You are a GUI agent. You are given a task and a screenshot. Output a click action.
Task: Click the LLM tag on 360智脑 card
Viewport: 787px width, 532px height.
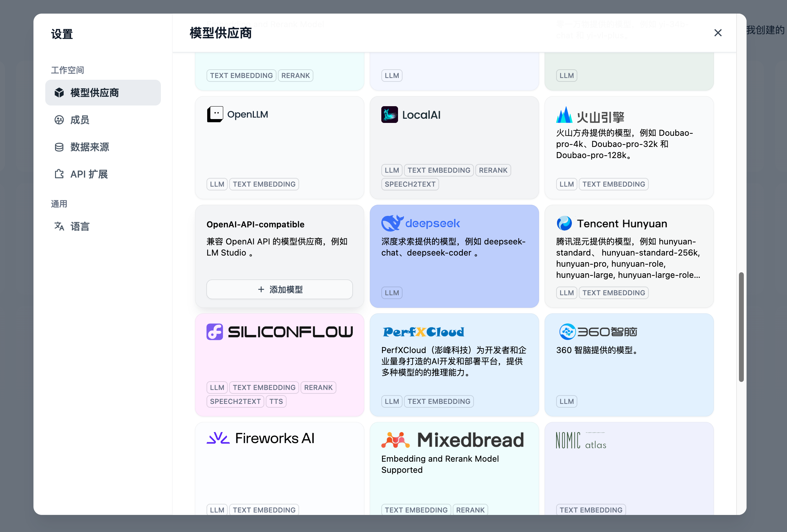(567, 401)
